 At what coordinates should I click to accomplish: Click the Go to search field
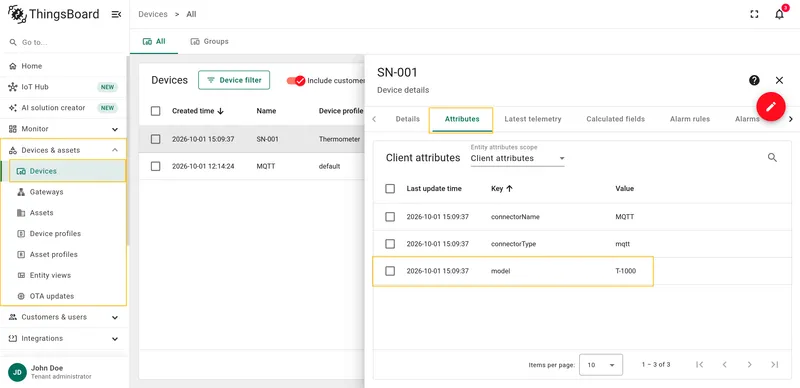63,42
